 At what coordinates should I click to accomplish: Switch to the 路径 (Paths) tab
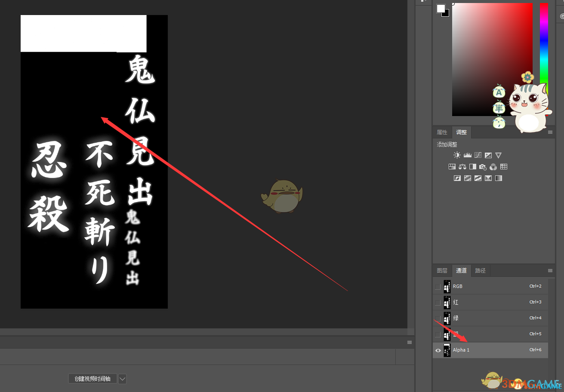pos(480,271)
